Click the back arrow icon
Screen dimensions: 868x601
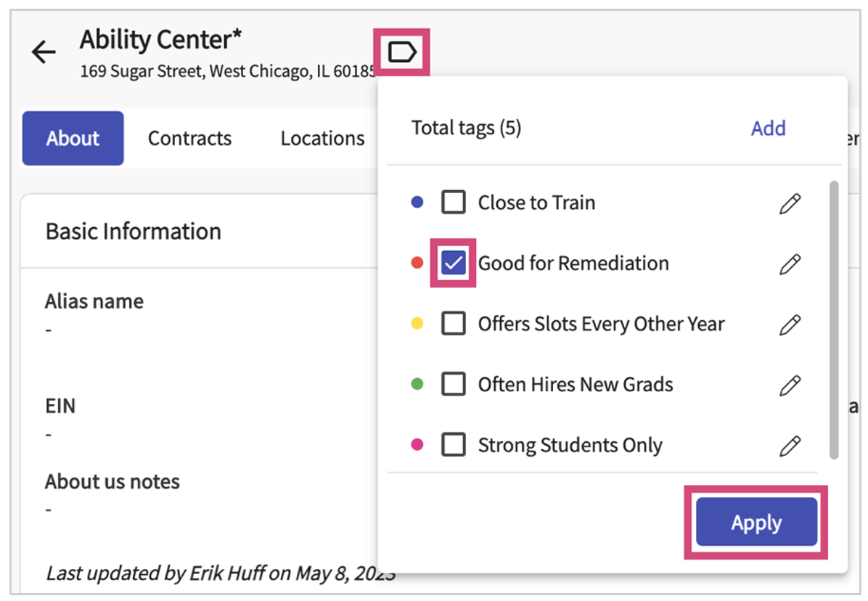(x=44, y=52)
